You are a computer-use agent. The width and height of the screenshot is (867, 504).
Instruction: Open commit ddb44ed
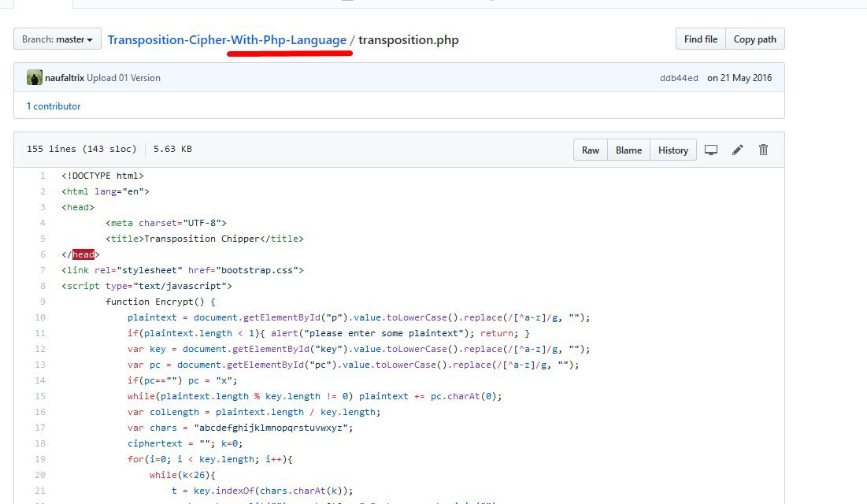point(679,78)
